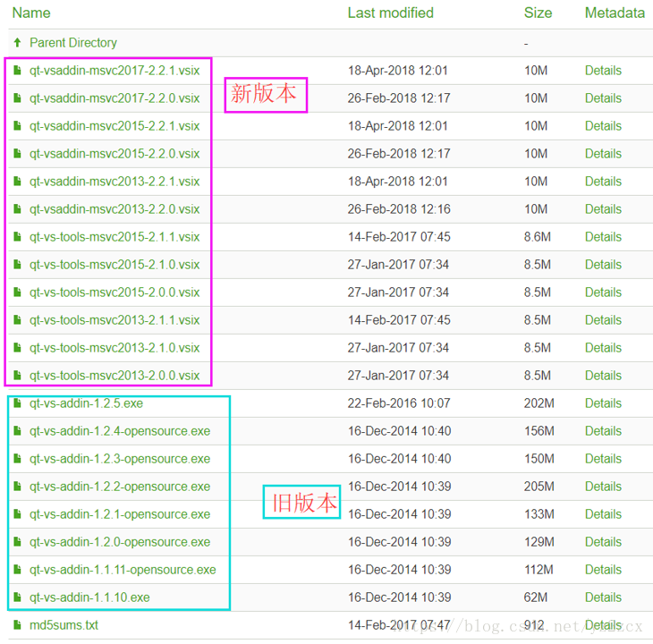Image resolution: width=653 pixels, height=644 pixels.
Task: Download qt-vs-addin-1.2.1-opensource.exe
Action: [x=120, y=514]
